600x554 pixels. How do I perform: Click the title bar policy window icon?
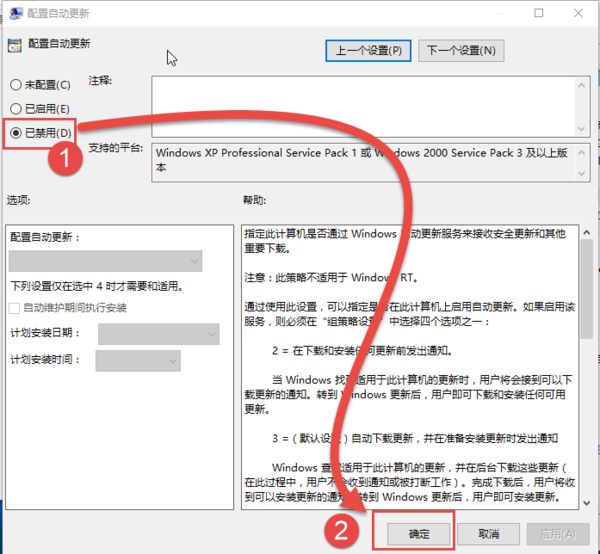click(x=16, y=13)
